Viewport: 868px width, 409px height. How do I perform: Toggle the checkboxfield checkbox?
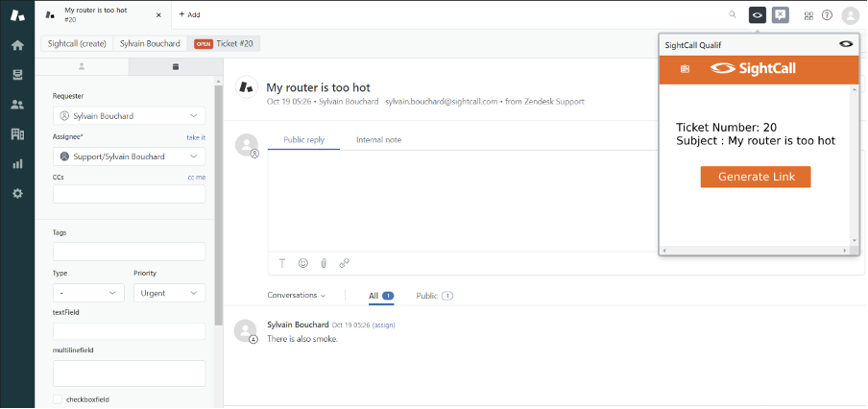tap(57, 398)
